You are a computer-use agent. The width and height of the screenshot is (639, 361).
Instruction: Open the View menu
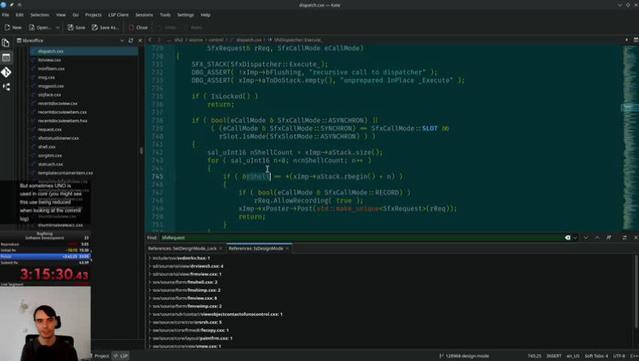click(x=61, y=15)
